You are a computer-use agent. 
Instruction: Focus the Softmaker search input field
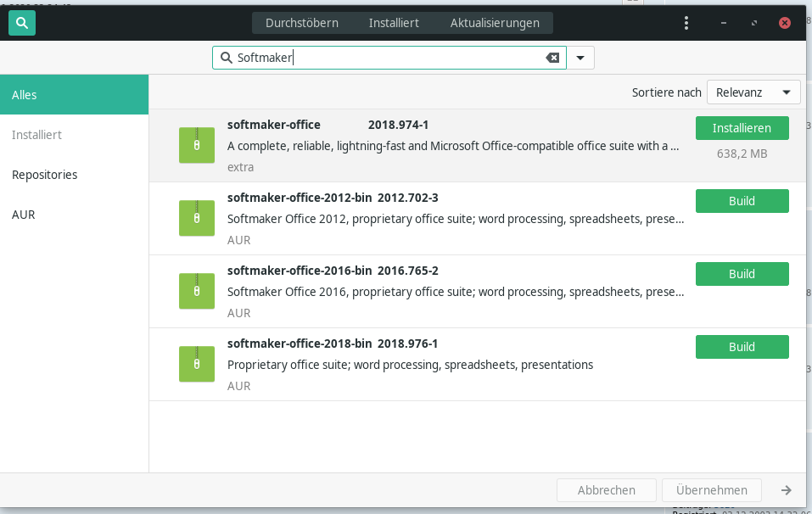[389, 58]
